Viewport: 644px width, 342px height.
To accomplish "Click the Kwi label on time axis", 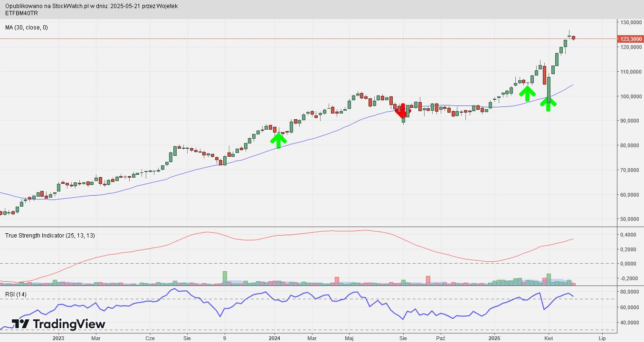I will point(549,338).
